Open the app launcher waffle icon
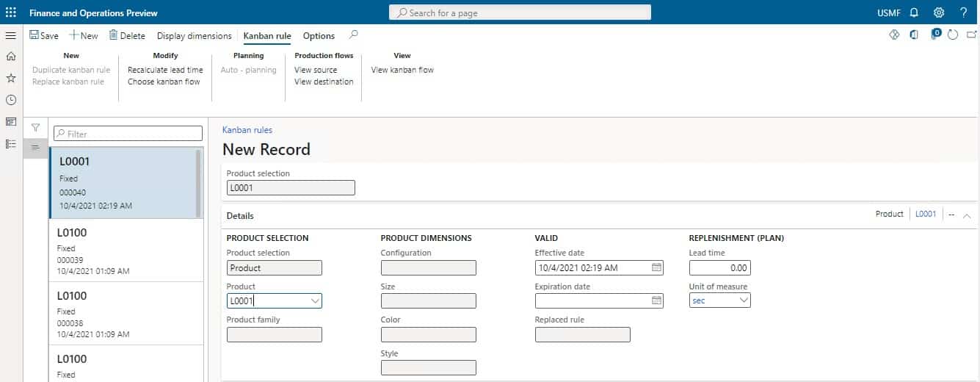The width and height of the screenshot is (980, 382). 10,12
